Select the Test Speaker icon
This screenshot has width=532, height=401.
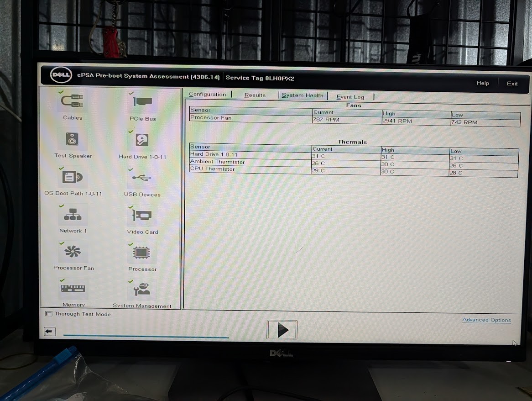[x=72, y=139]
